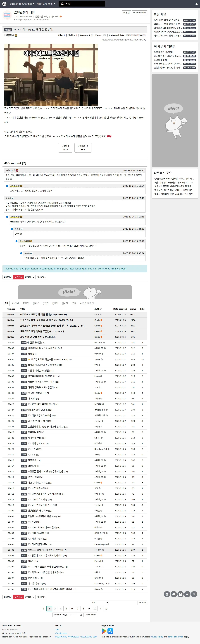Select the 정보 category tab

click(x=26, y=303)
